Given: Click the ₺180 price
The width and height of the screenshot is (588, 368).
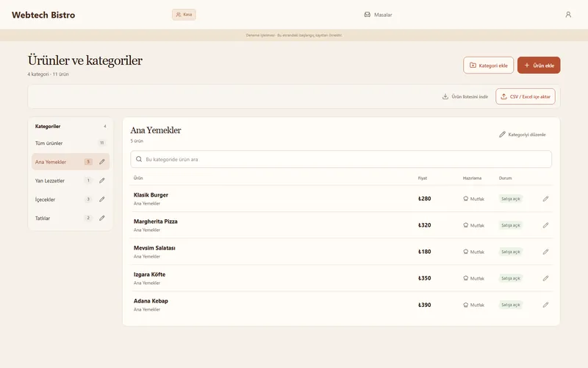Looking at the screenshot, I should coord(425,252).
